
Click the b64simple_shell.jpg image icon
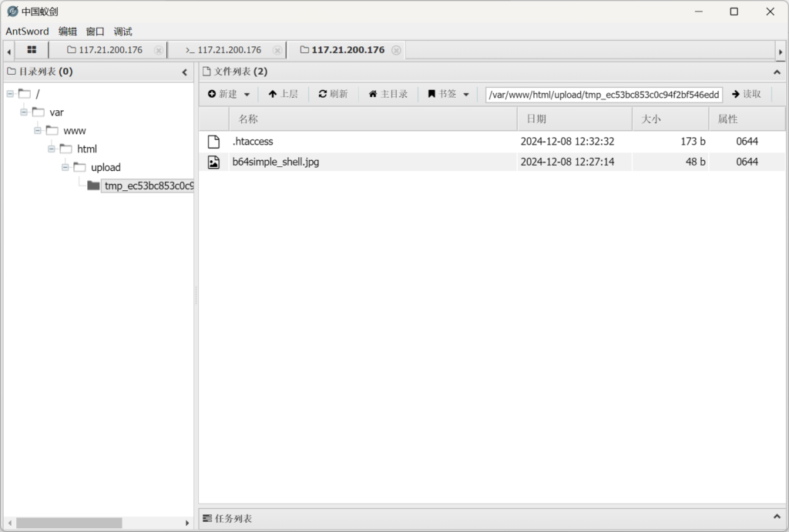coord(213,162)
